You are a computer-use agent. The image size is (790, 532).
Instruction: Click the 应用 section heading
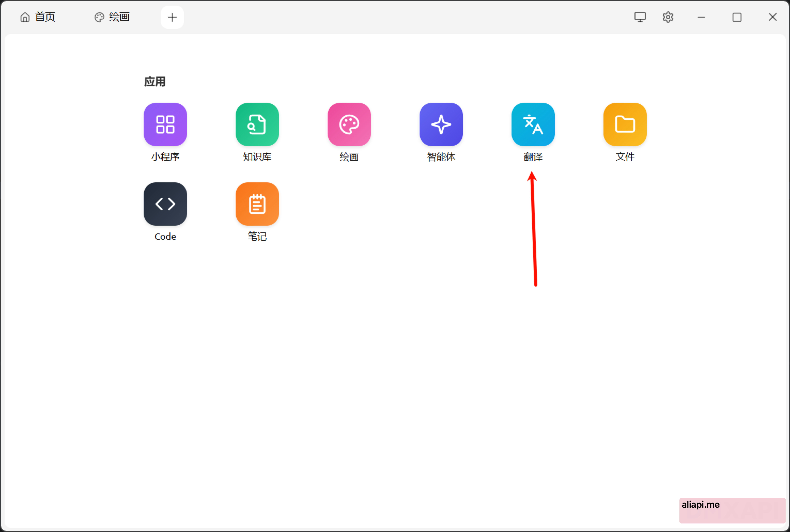click(x=155, y=82)
